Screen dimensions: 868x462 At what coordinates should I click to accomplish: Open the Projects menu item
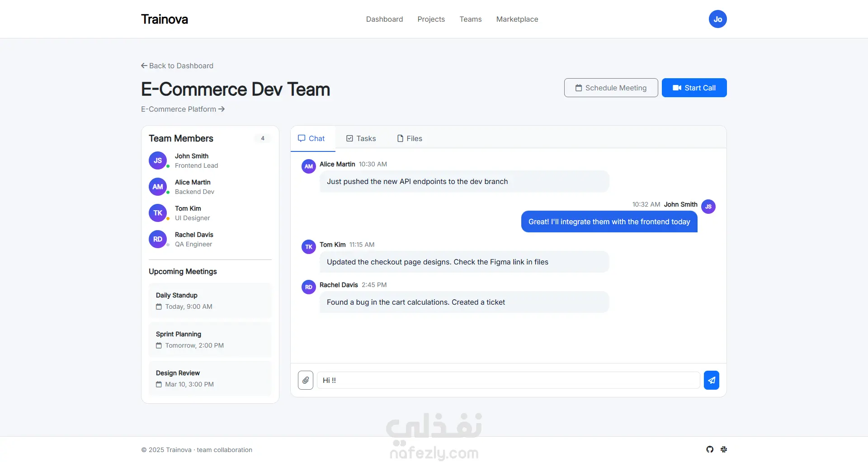431,19
